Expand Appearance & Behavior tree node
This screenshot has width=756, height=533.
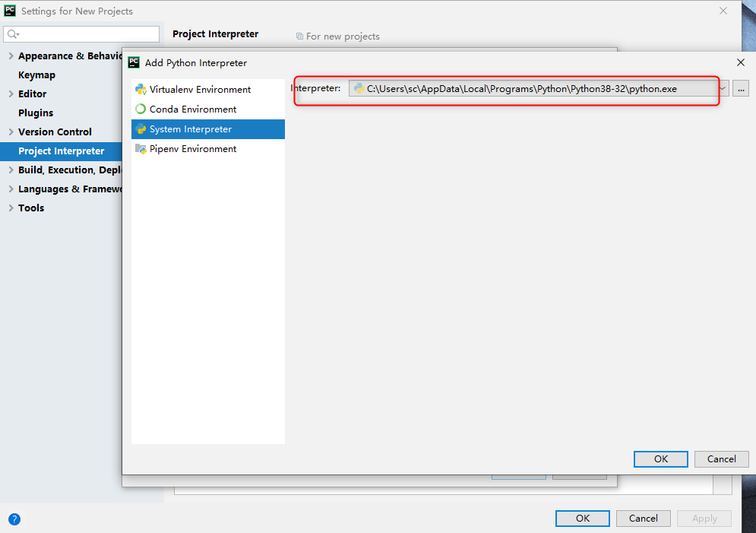coord(11,56)
